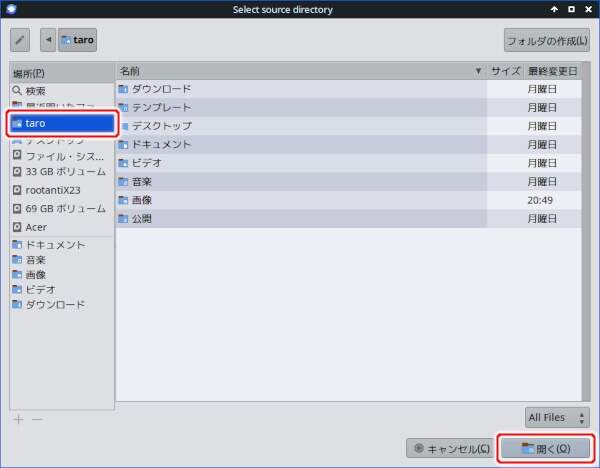The image size is (600, 468).
Task: Select the テンプレート folder in the file list
Action: [x=348, y=108]
